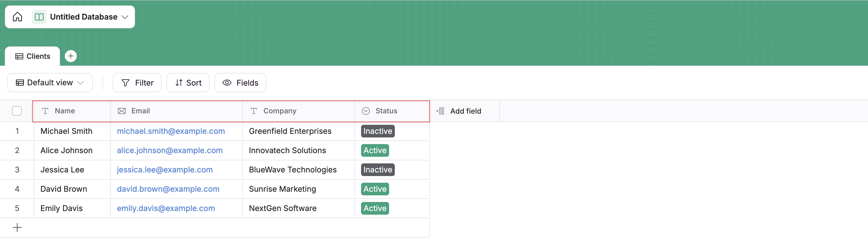Screen dimensions: 868x249
Task: Open the Filter options
Action: [137, 83]
